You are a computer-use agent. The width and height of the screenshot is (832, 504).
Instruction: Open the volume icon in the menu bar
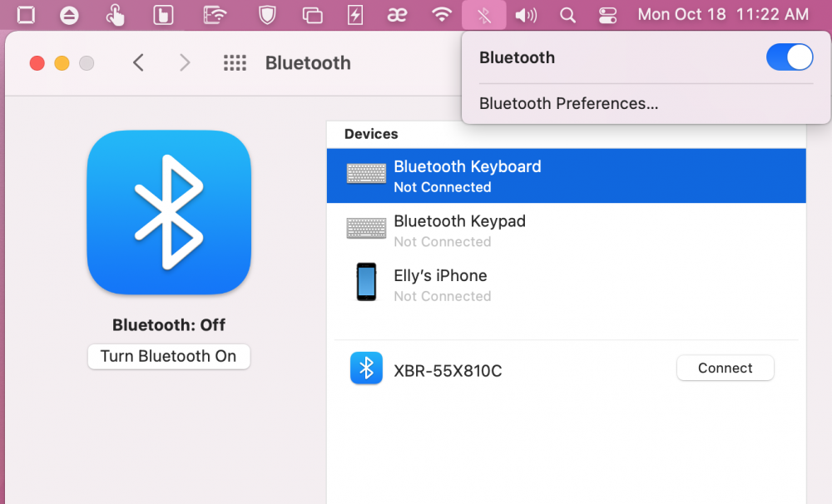tap(526, 15)
